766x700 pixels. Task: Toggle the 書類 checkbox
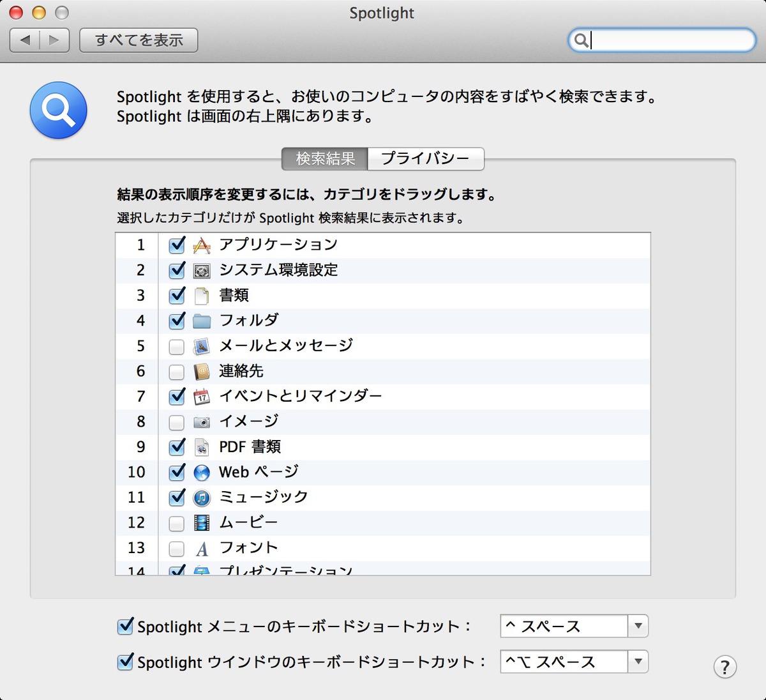point(177,295)
